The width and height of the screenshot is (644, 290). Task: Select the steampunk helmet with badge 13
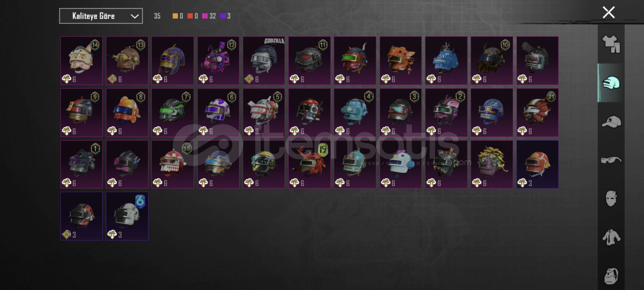tap(127, 61)
